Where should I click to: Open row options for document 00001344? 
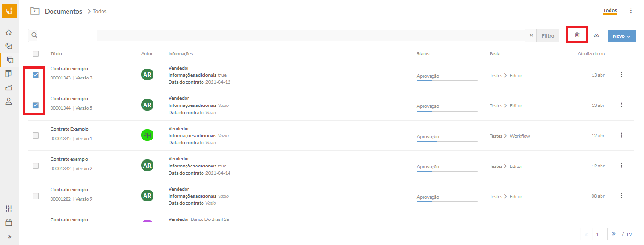[x=621, y=105]
